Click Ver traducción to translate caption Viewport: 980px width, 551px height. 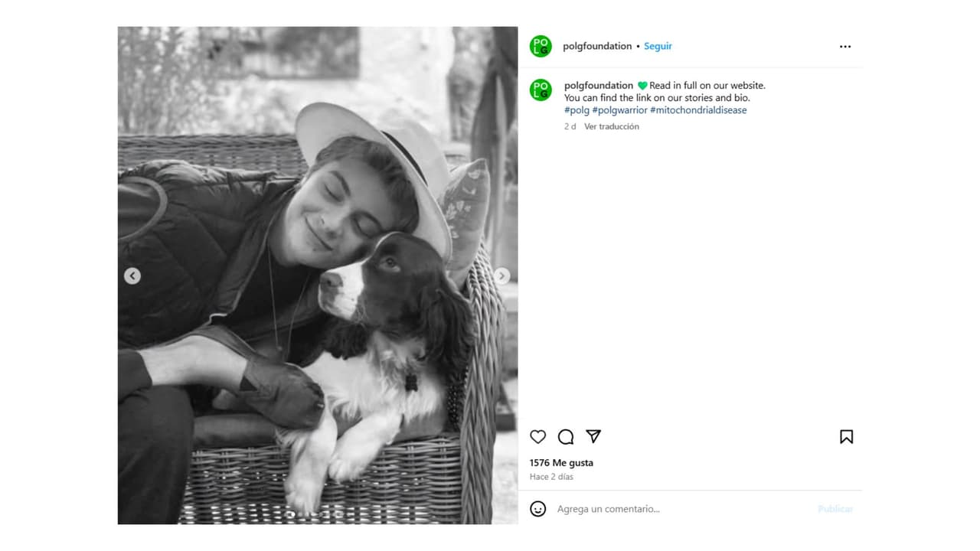pos(611,127)
